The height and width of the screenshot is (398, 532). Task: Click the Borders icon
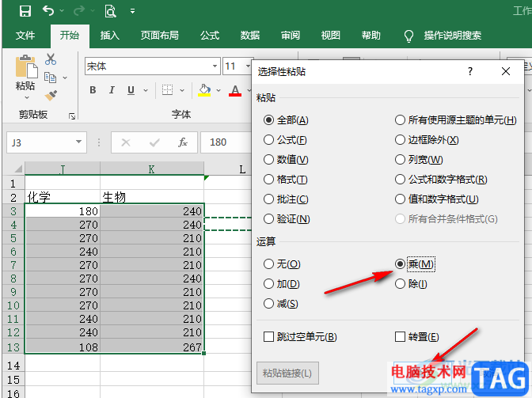tap(167, 90)
